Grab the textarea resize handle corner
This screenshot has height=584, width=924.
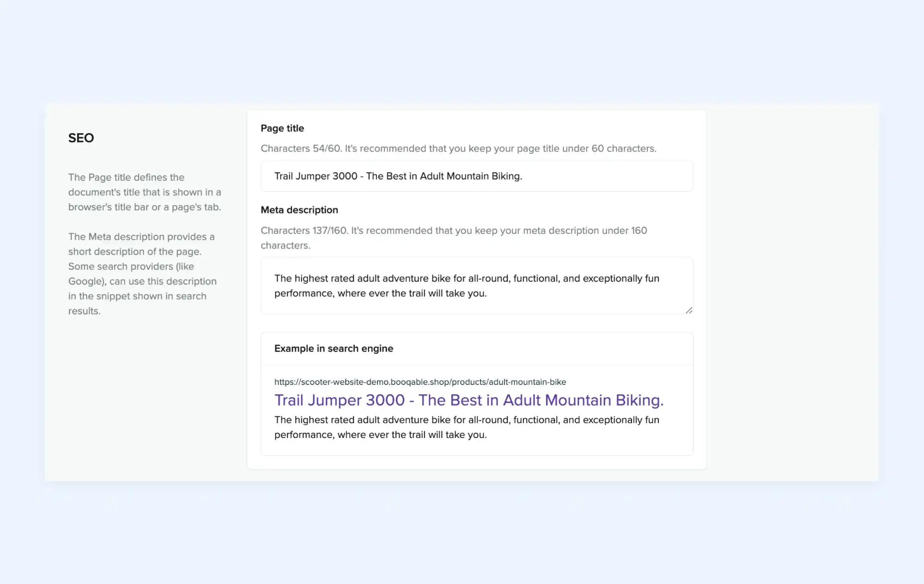click(x=689, y=310)
